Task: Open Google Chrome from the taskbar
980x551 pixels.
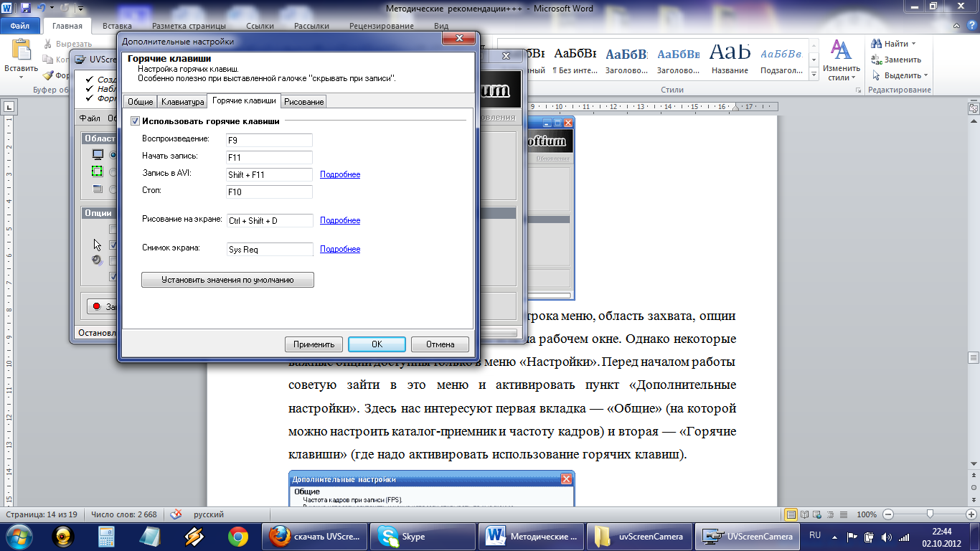Action: coord(237,536)
